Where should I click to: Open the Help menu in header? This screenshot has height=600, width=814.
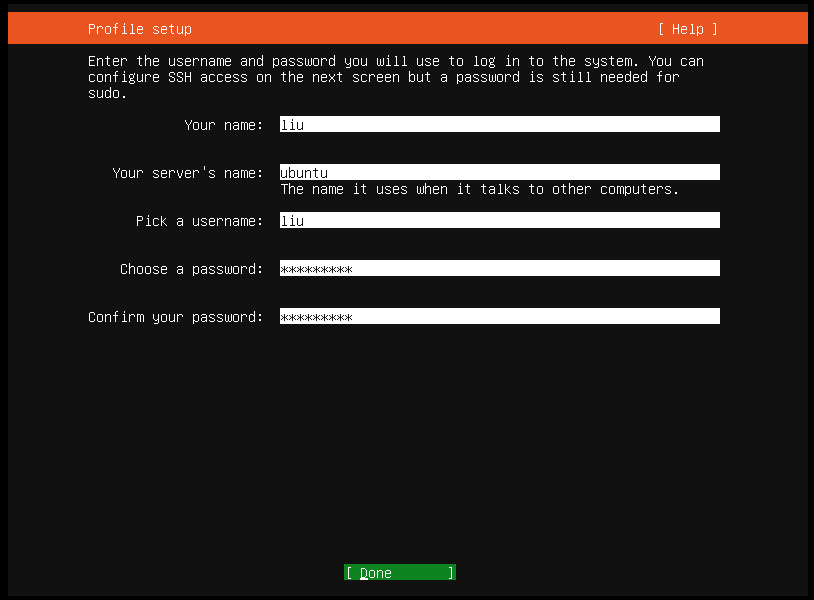coord(687,29)
